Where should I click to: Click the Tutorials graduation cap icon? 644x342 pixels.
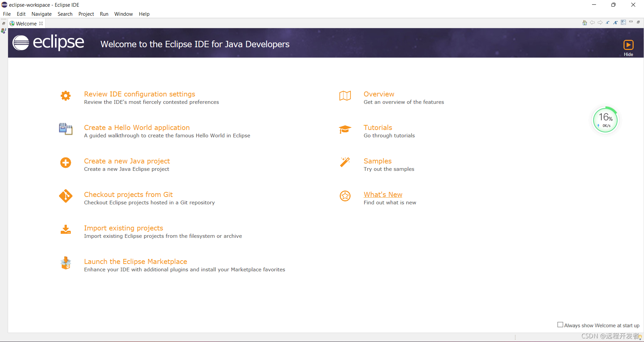tap(345, 129)
